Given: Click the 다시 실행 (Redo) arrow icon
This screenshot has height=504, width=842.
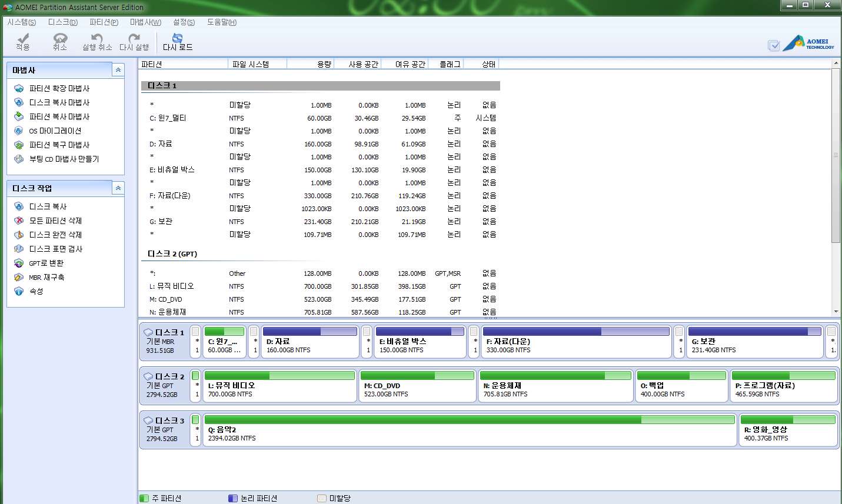Looking at the screenshot, I should 134,38.
